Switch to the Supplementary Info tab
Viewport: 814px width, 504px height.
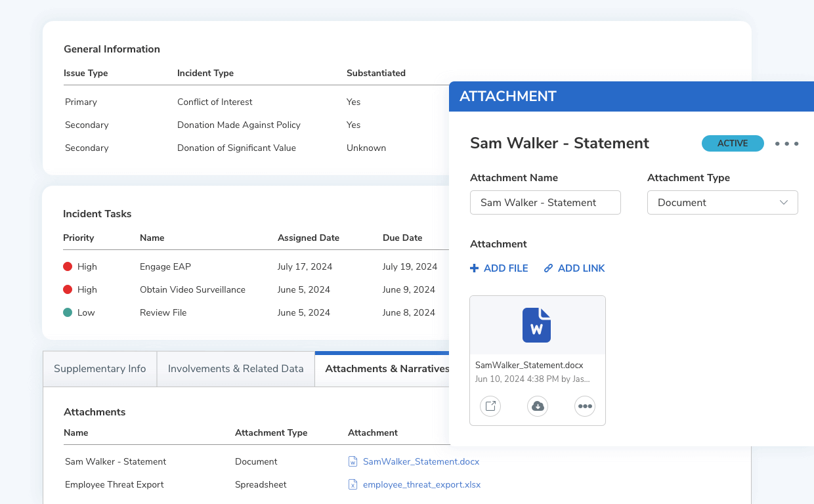click(x=100, y=369)
